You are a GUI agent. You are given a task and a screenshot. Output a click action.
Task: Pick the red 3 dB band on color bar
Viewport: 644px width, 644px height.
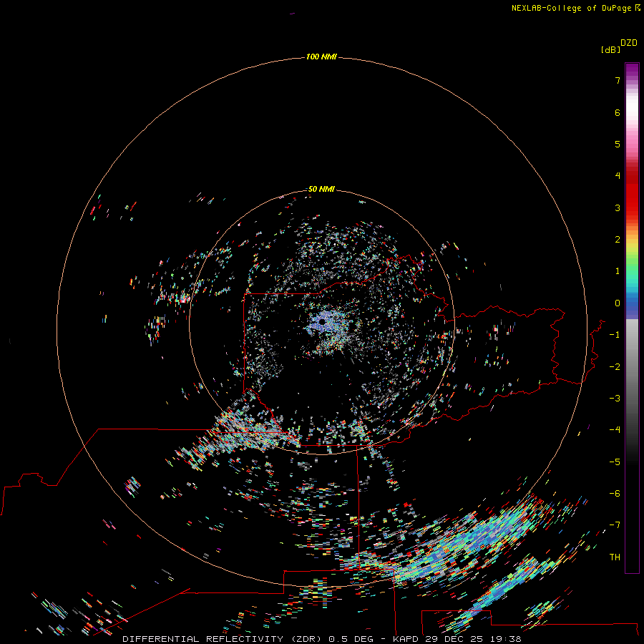[632, 205]
